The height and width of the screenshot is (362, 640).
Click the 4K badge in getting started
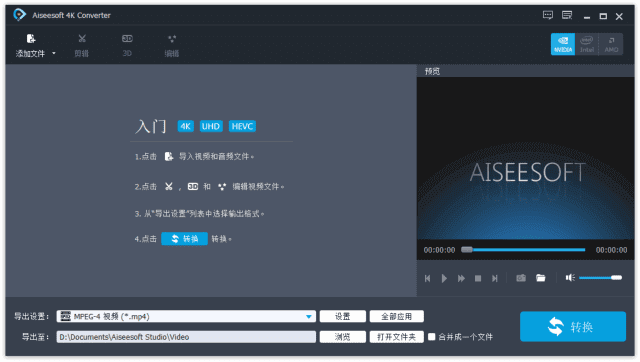point(185,127)
